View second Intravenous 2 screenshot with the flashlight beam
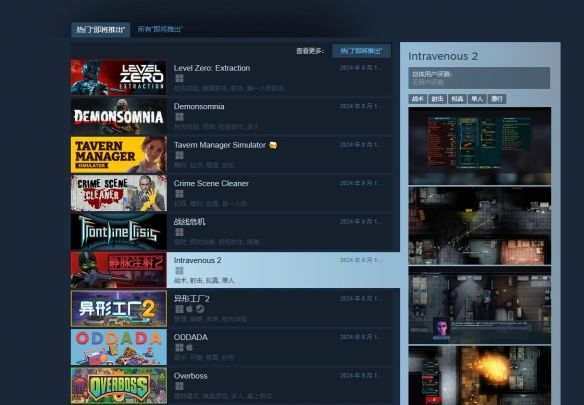The image size is (584, 405). coord(479,226)
